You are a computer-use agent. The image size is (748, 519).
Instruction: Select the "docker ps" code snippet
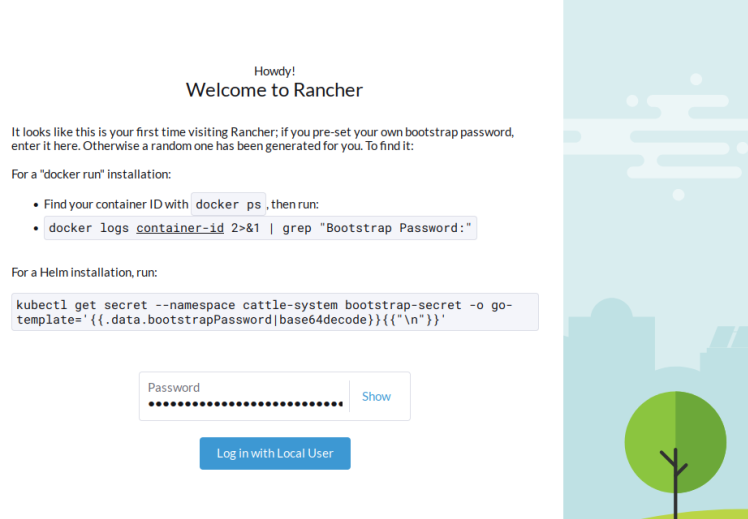pyautogui.click(x=229, y=204)
